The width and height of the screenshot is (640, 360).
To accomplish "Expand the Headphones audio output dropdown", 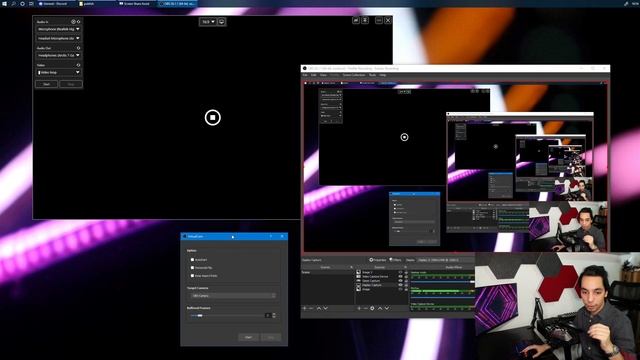I will 58,55.
